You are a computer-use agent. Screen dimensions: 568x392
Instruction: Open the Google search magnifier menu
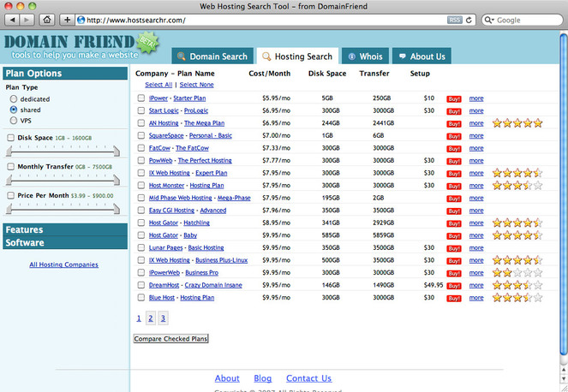click(489, 20)
